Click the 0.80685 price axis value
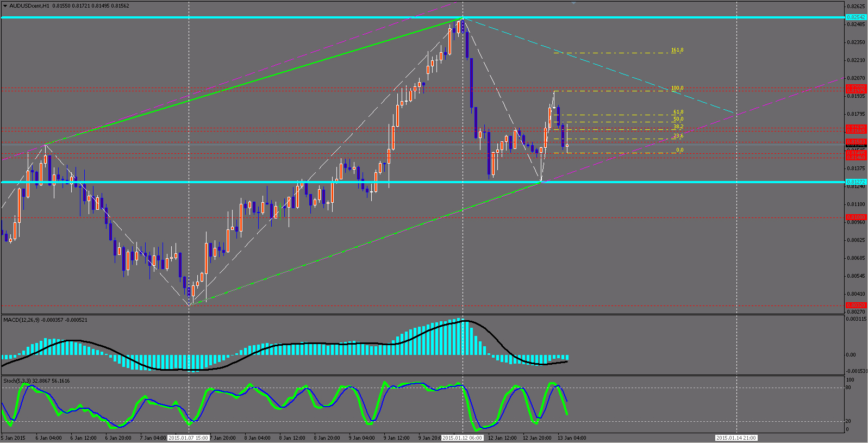 [x=856, y=258]
